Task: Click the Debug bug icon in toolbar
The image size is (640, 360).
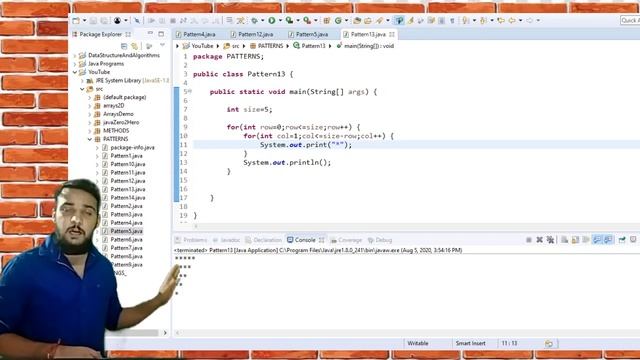Action: point(254,20)
